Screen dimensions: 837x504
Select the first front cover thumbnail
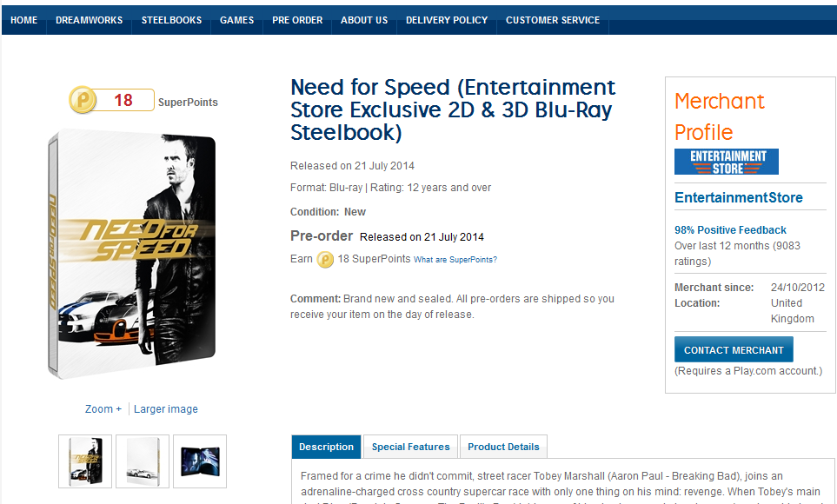tap(85, 461)
